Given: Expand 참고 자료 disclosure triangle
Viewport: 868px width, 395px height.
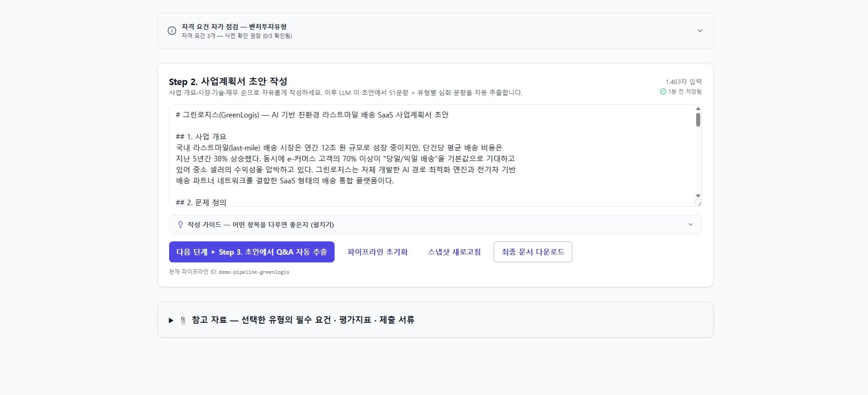Looking at the screenshot, I should pos(171,320).
